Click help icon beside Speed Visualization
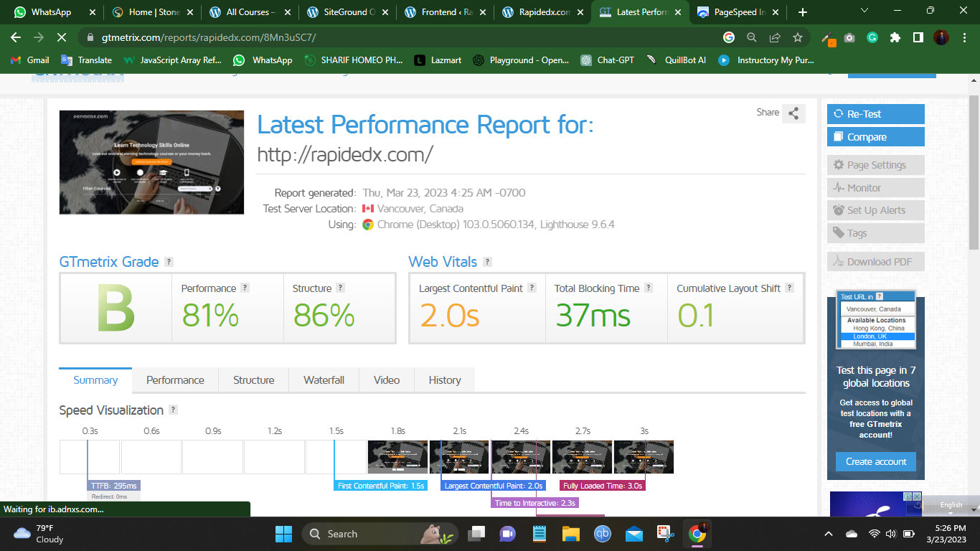 tap(173, 410)
